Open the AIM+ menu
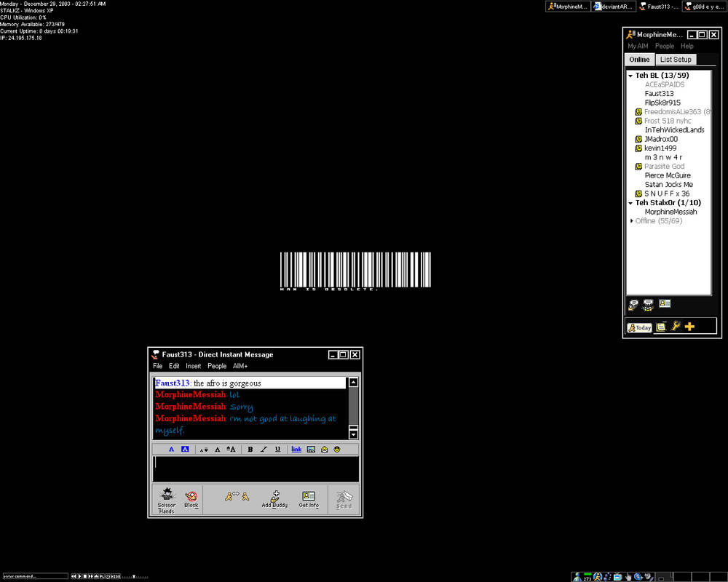Image resolution: width=728 pixels, height=582 pixels. (240, 366)
